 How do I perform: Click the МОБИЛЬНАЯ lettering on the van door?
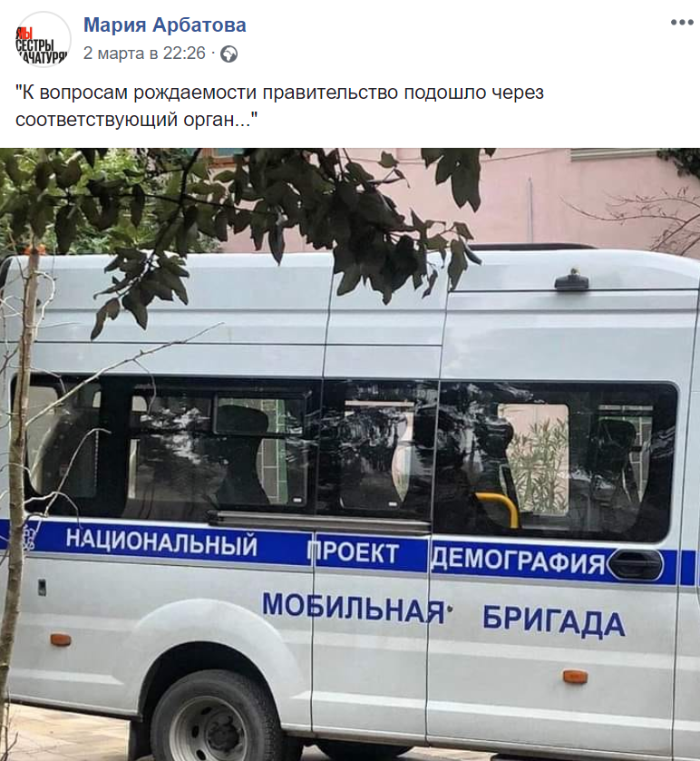tap(353, 609)
